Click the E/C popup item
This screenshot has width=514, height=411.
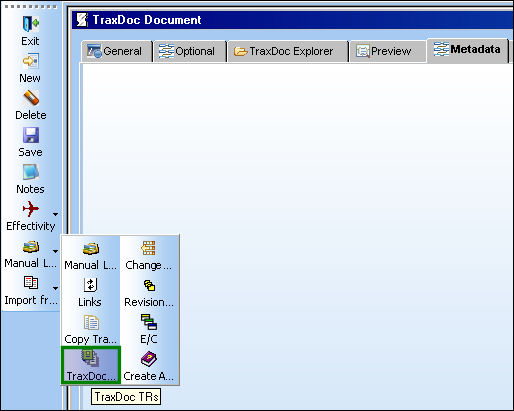[x=149, y=329]
